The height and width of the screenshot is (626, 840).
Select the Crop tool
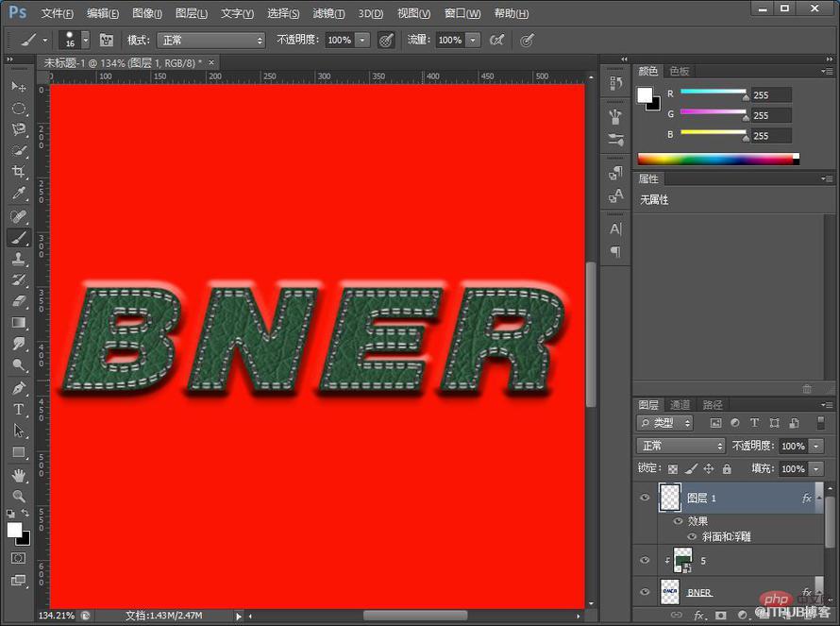click(x=19, y=172)
